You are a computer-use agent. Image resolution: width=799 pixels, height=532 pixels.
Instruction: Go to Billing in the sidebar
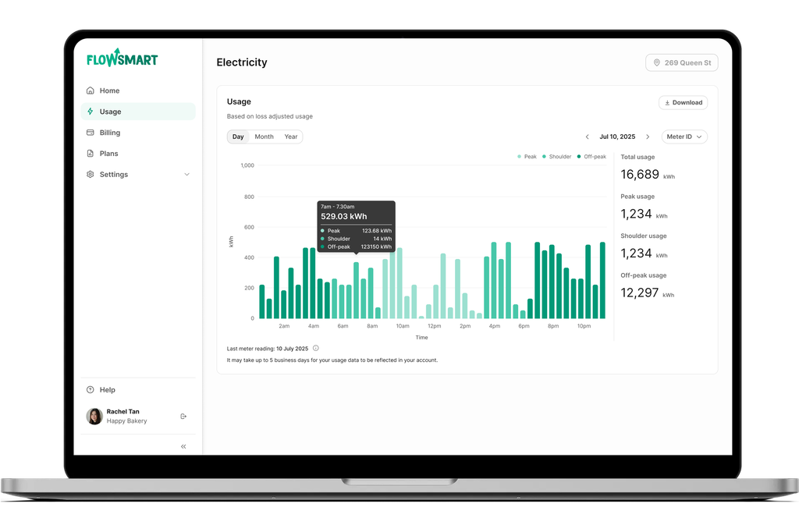(109, 133)
